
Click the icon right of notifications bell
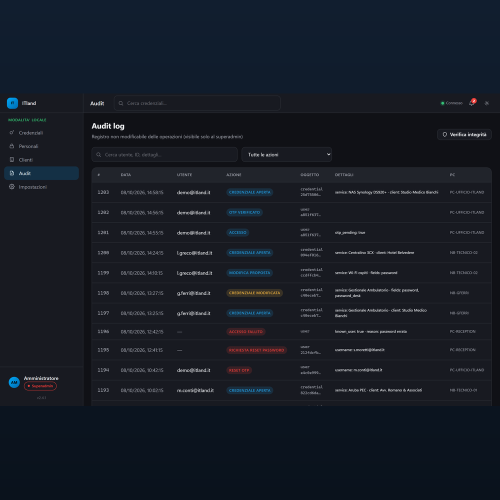pos(487,103)
